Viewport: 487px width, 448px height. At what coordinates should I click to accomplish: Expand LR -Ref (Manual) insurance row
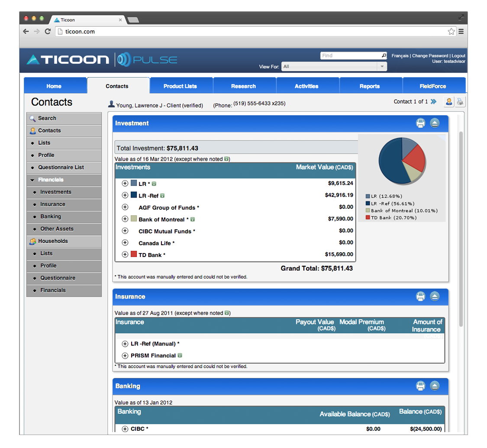[125, 344]
